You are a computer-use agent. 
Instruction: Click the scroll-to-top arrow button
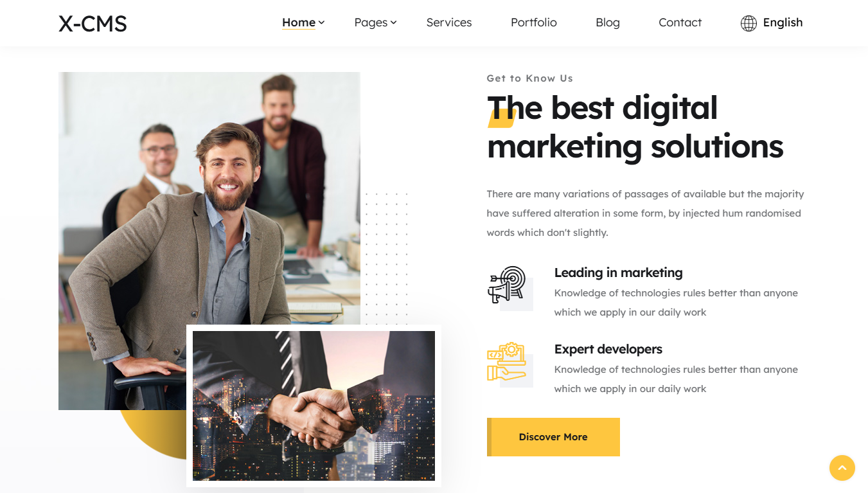point(842,468)
